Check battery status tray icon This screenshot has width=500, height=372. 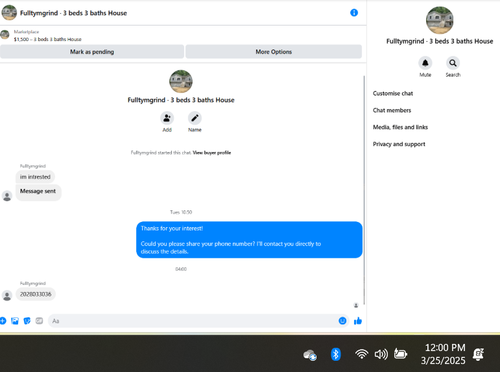pyautogui.click(x=400, y=354)
